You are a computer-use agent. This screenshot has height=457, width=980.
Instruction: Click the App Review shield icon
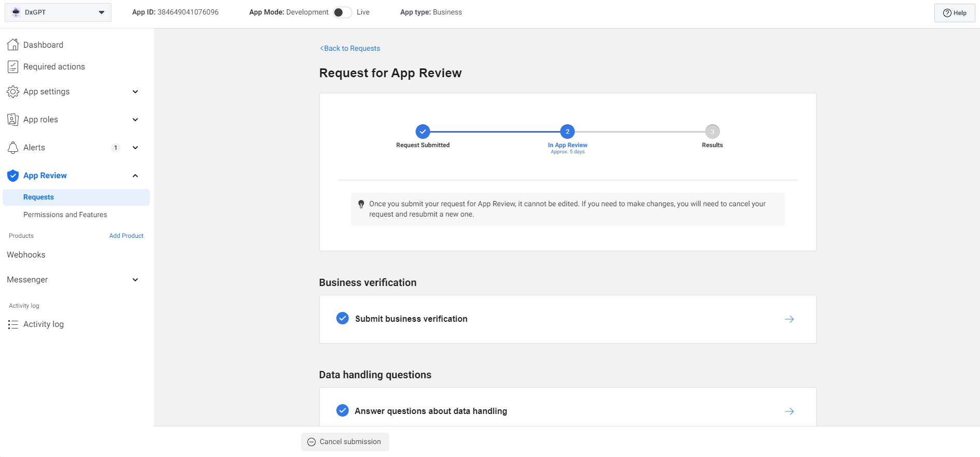13,176
